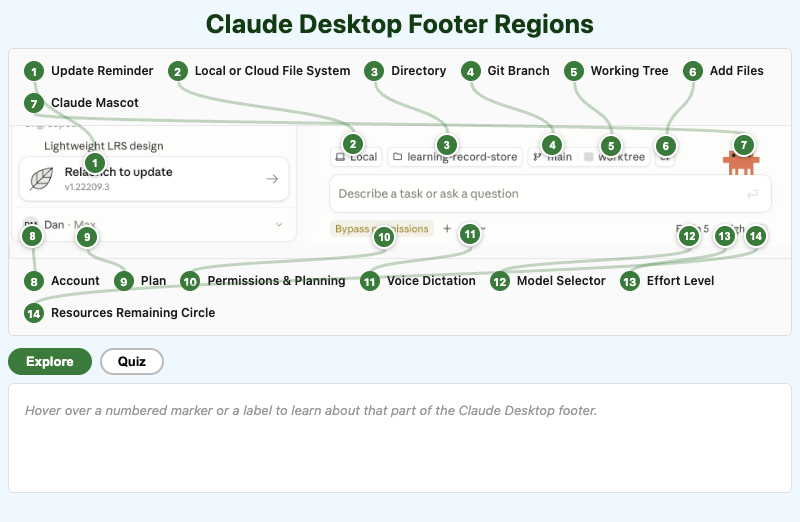Choose the Claude Mascot legend label
The width and height of the screenshot is (800, 522).
coord(94,103)
